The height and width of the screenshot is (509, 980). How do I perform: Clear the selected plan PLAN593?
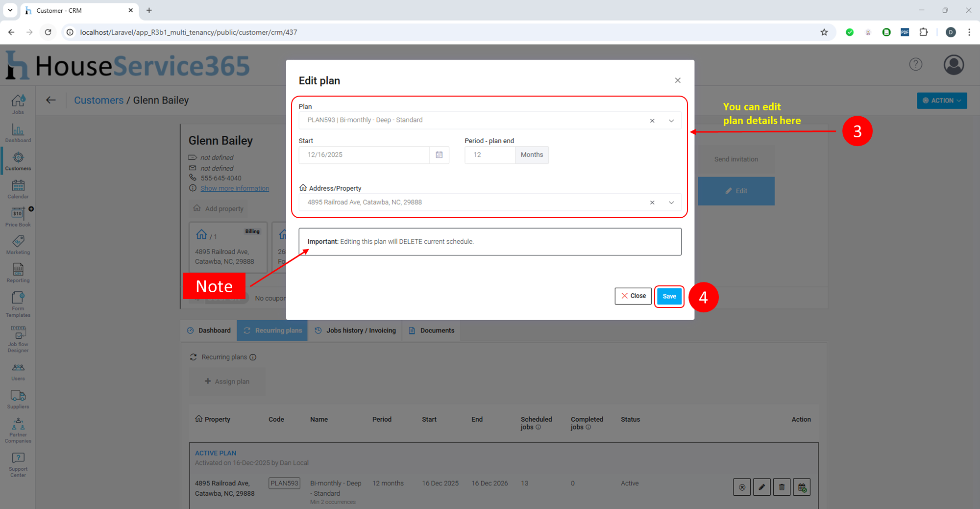(x=652, y=121)
